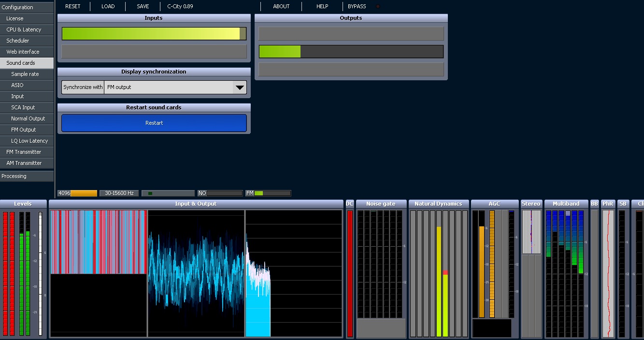The height and width of the screenshot is (340, 644).
Task: Go to Normal Output settings
Action: (x=27, y=118)
